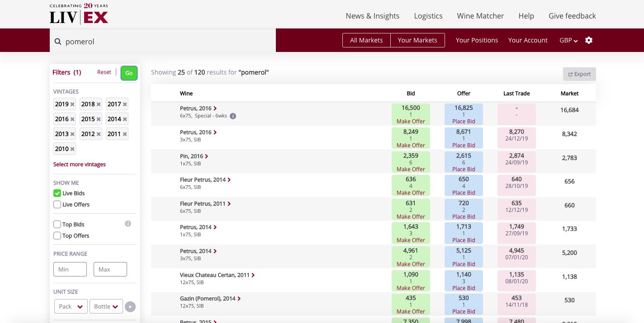This screenshot has height=323, width=644.
Task: Open Gazin (Pomerol) 2014 details arrow
Action: coord(239,299)
